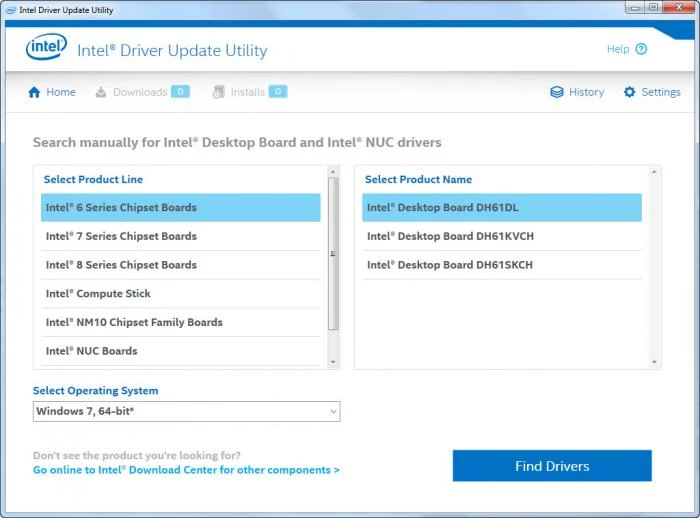Click the Help question mark icon
The image size is (700, 518).
641,49
